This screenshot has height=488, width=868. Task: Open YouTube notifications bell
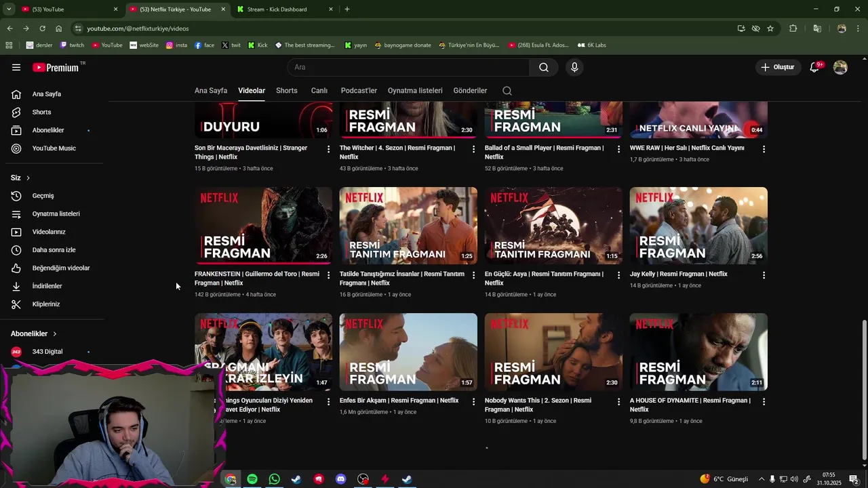814,67
